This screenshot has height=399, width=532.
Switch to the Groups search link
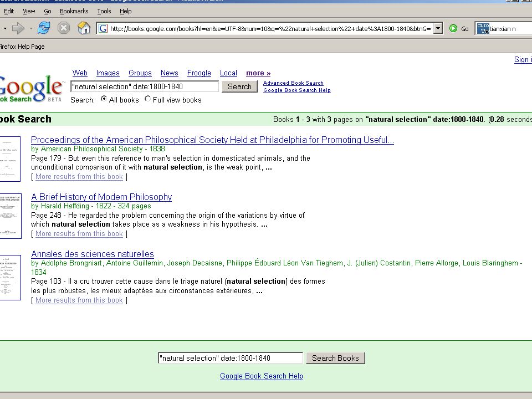click(140, 73)
